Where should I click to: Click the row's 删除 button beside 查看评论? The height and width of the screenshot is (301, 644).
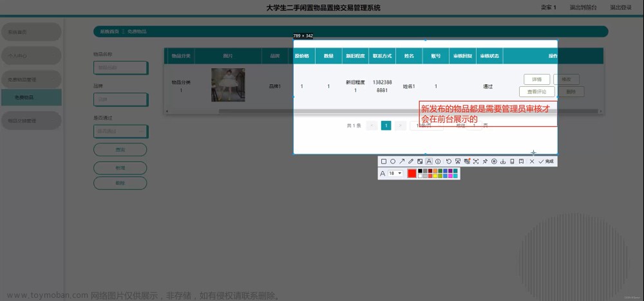(571, 91)
